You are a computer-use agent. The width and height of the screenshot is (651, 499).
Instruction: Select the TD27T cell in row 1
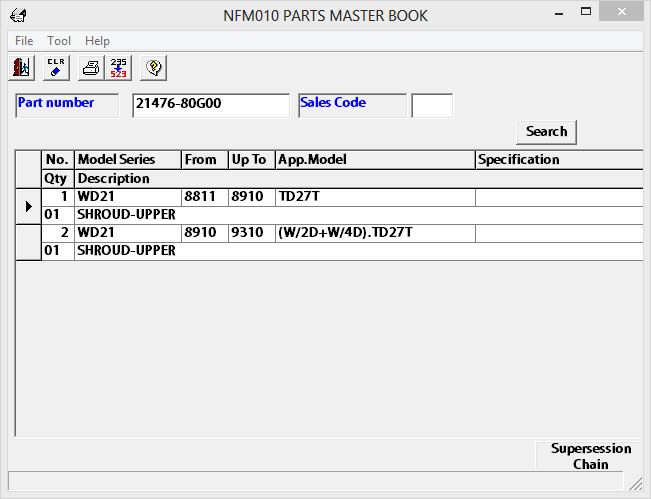374,197
